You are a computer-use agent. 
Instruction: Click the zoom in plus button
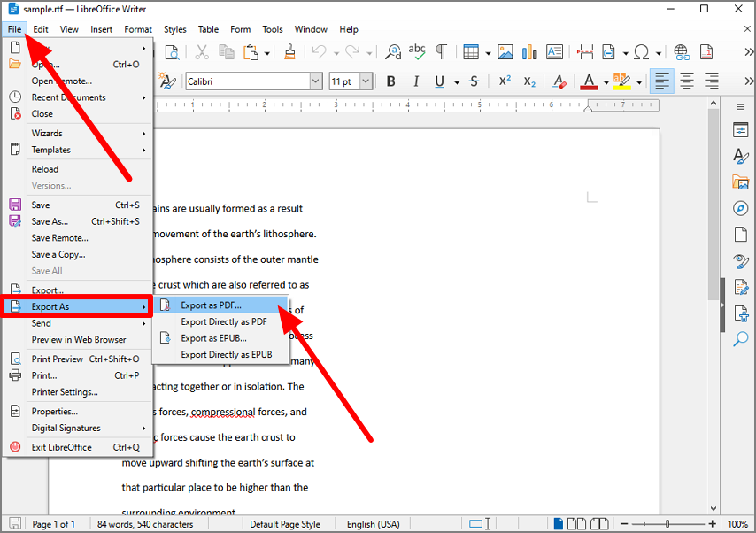point(712,524)
